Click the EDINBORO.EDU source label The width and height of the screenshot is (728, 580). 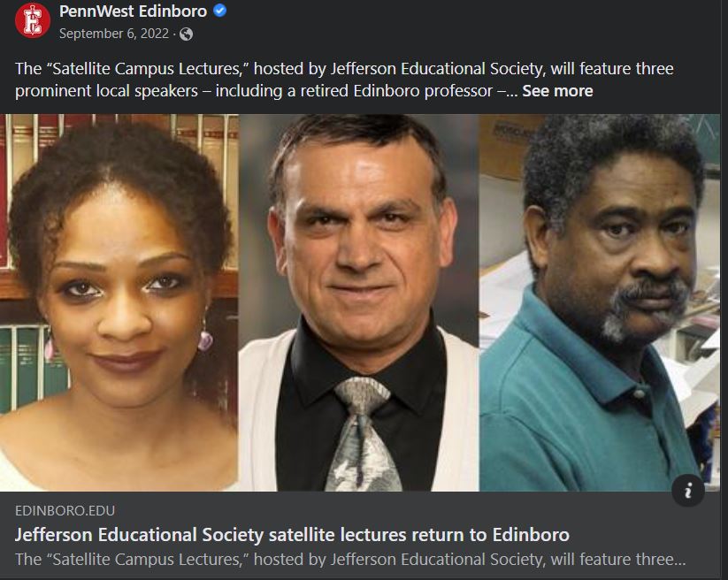[x=65, y=511]
